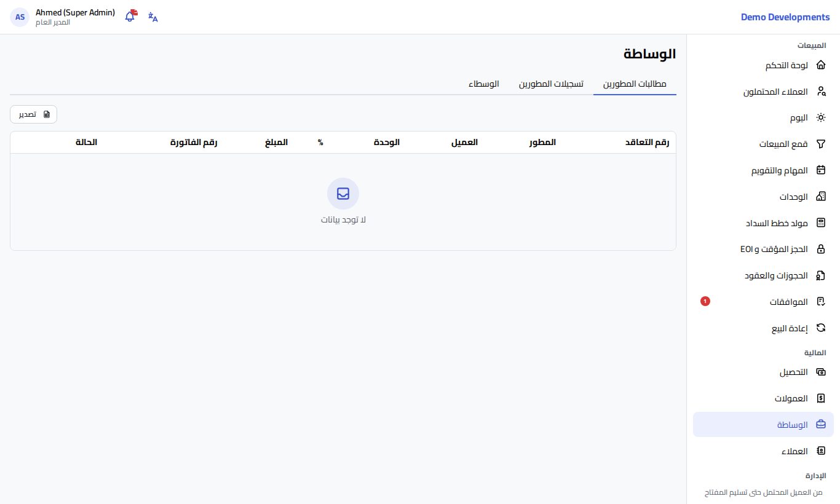Click the receipt icon beside العمولات
The height and width of the screenshot is (504, 840).
tap(820, 398)
